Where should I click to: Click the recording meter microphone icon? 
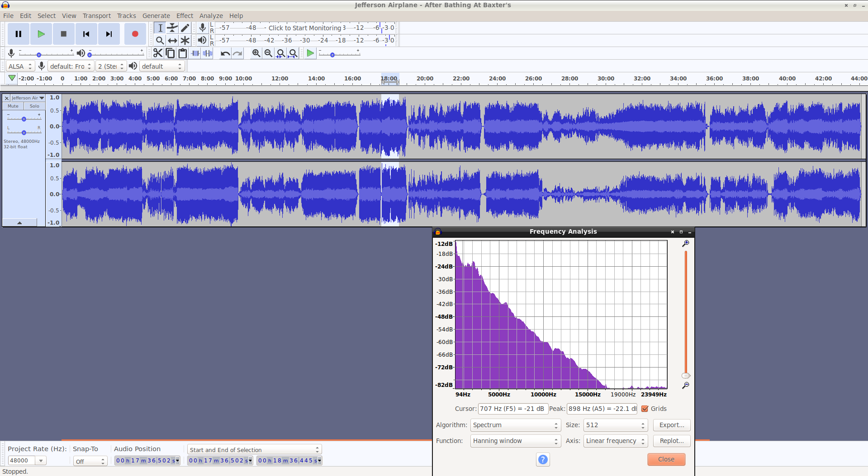tap(203, 28)
